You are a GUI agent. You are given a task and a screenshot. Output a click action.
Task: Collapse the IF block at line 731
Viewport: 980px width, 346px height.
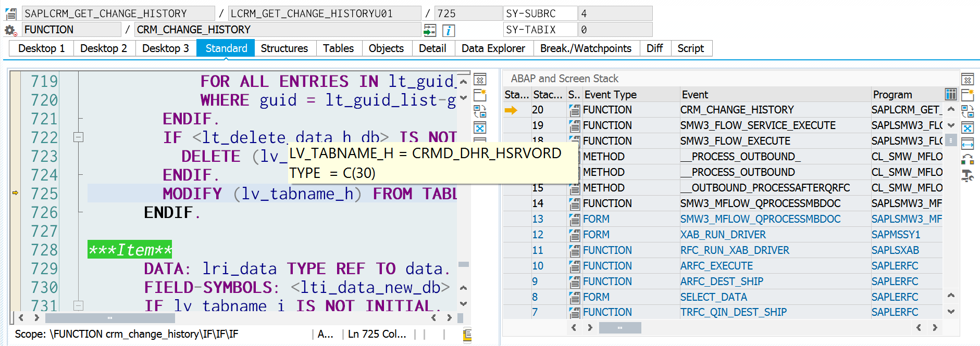pyautogui.click(x=78, y=306)
